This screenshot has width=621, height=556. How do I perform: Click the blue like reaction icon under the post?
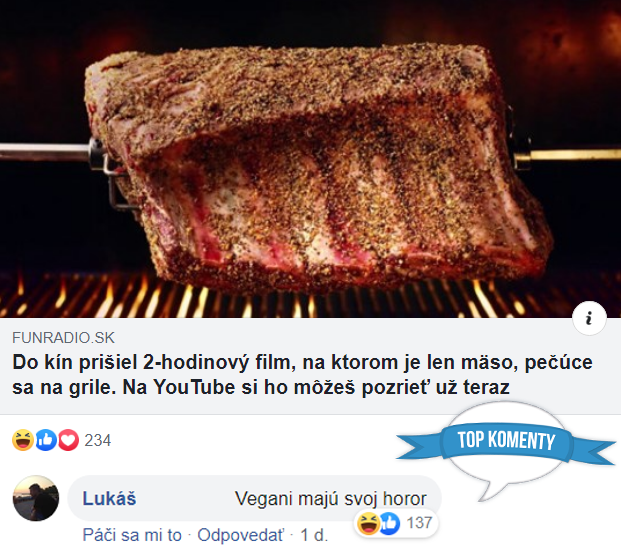pyautogui.click(x=46, y=440)
